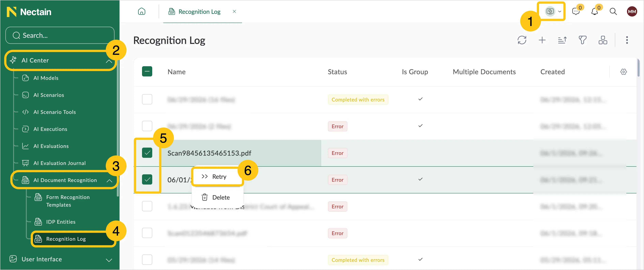Open AI Executions in sidebar
The width and height of the screenshot is (644, 270).
click(x=50, y=129)
